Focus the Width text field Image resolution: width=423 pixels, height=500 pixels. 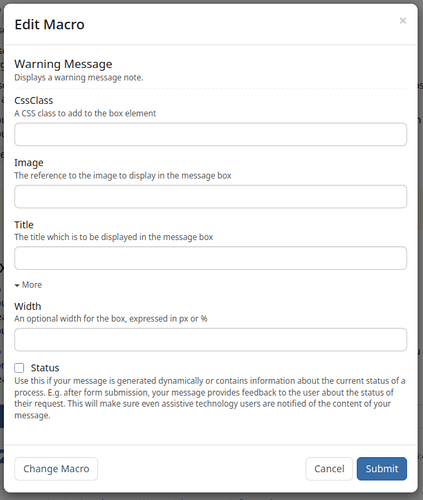pos(210,340)
